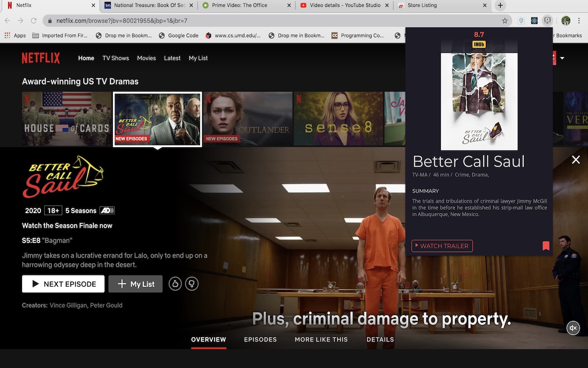588x368 pixels.
Task: Click the Netflix logo
Action: (x=41, y=58)
